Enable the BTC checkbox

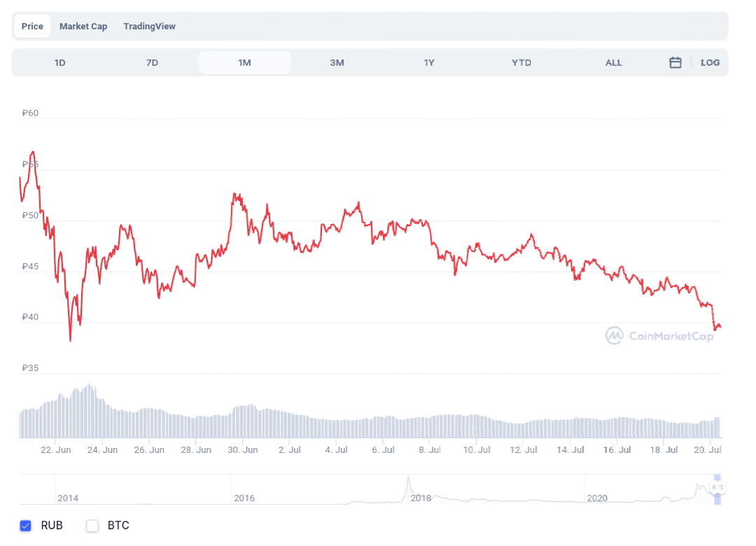[92, 526]
